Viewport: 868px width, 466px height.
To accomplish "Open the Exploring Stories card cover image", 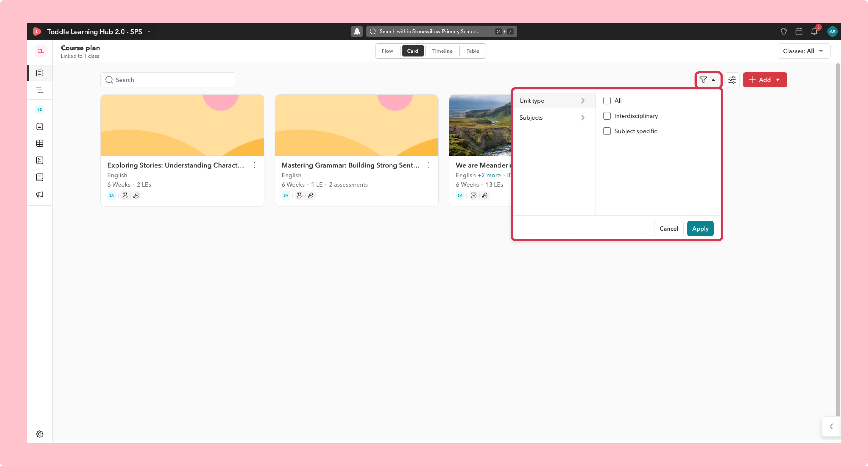I will [182, 125].
